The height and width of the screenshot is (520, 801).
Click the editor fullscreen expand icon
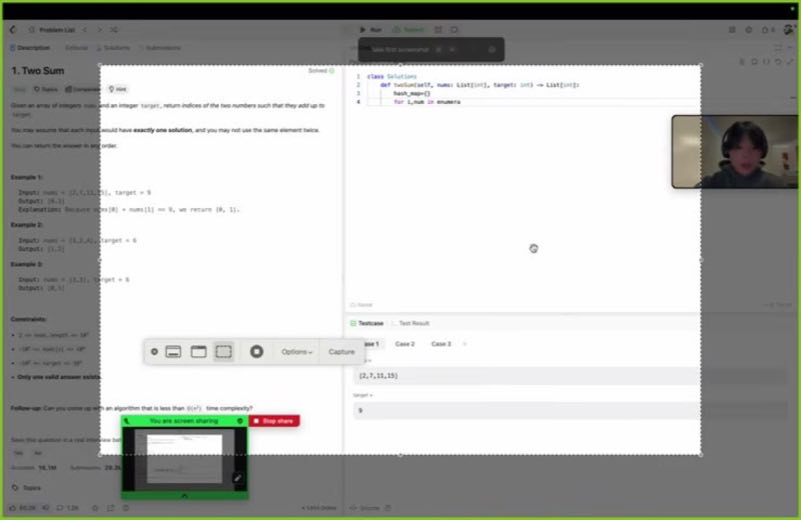[790, 61]
